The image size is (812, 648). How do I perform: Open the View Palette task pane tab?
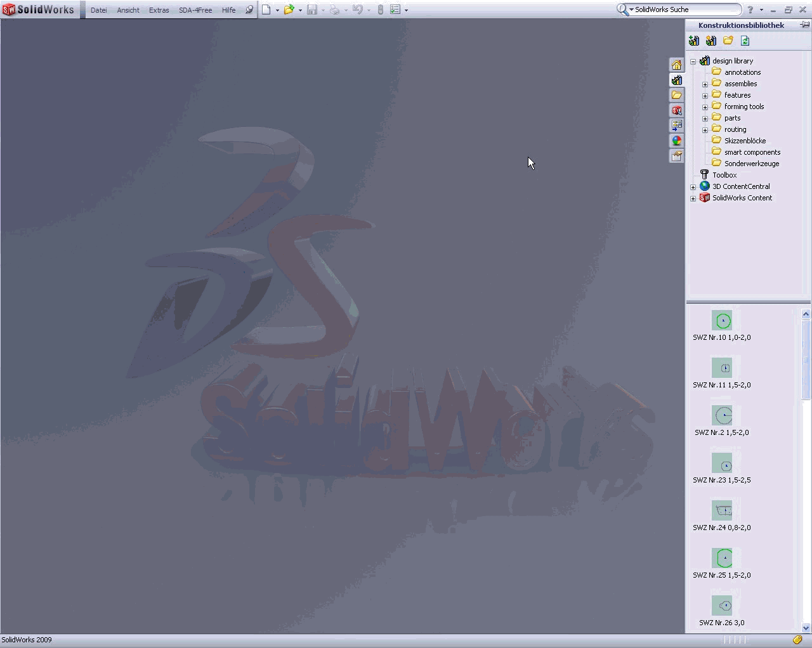pyautogui.click(x=677, y=126)
